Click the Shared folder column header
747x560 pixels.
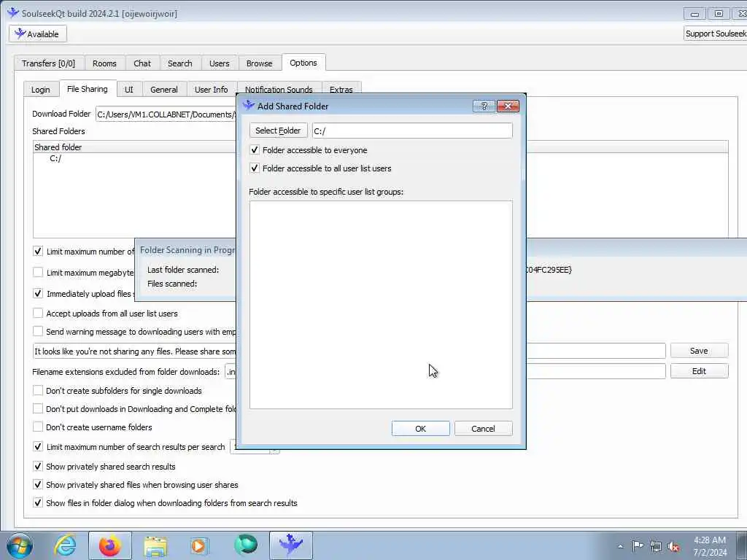135,147
